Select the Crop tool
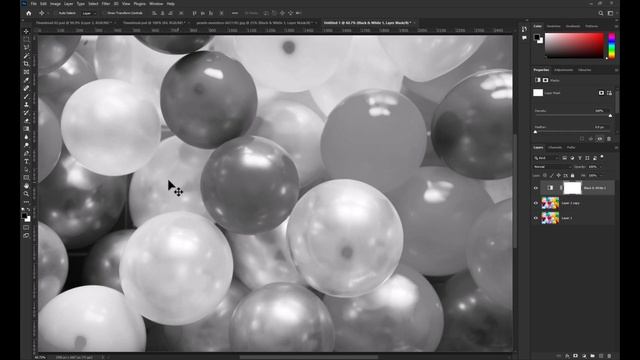Viewport: 640px width, 360px height. coord(27,64)
